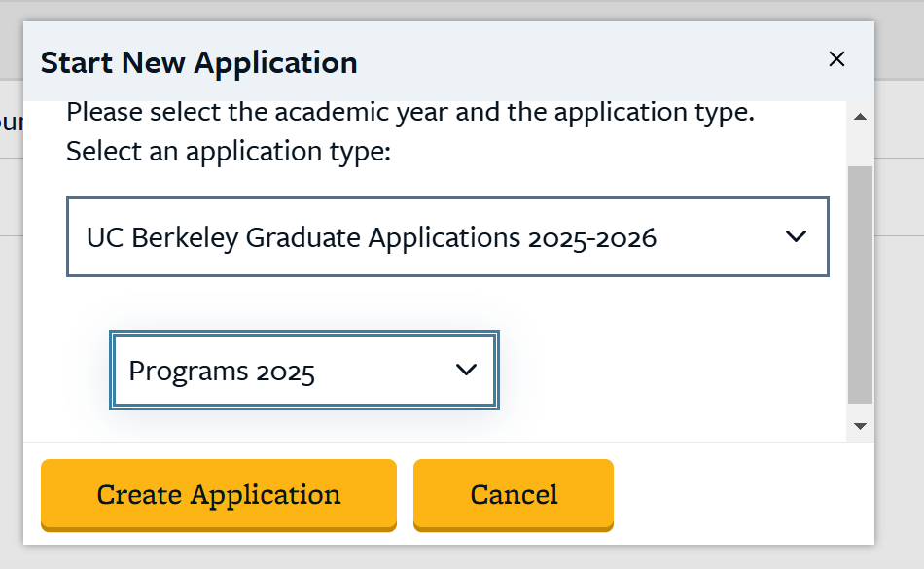Click the Start New Application title

coord(199,63)
